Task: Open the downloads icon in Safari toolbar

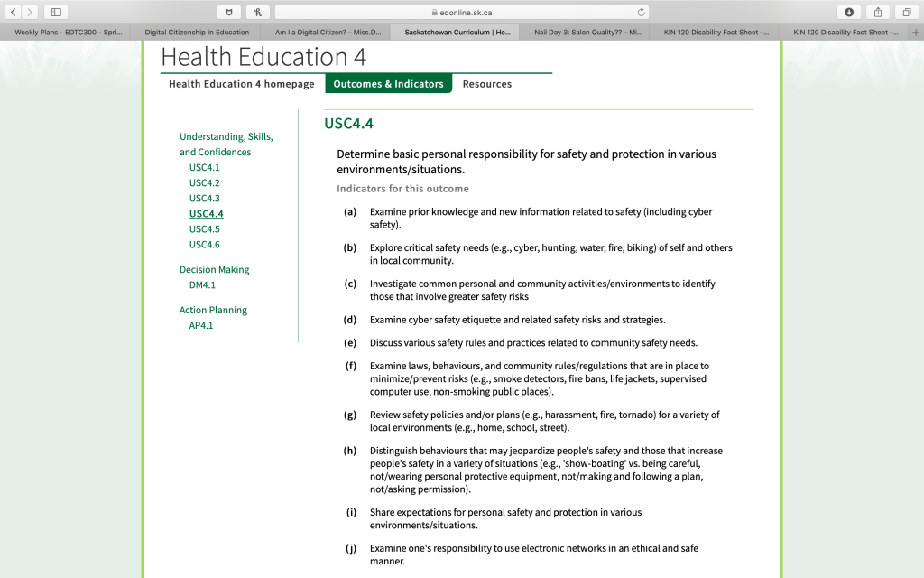Action: 849,12
